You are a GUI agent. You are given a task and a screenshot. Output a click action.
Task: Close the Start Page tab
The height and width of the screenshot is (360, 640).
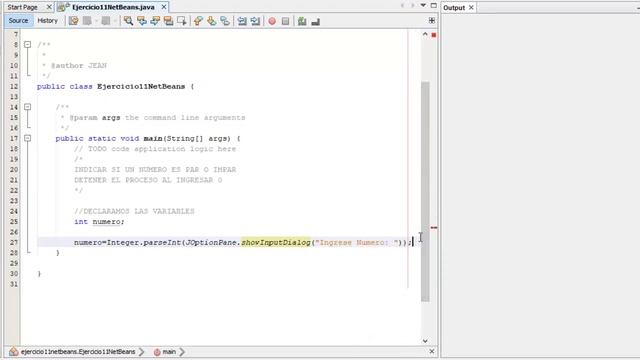pos(49,7)
